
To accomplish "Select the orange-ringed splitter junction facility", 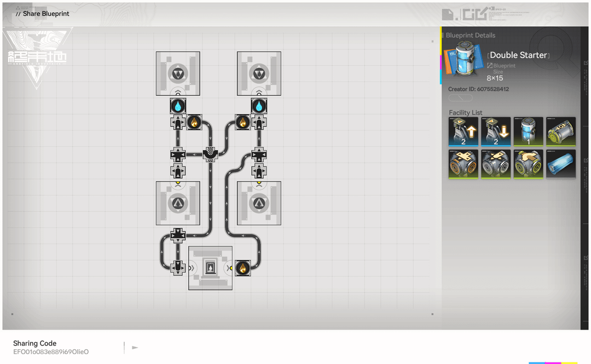I will click(x=463, y=164).
